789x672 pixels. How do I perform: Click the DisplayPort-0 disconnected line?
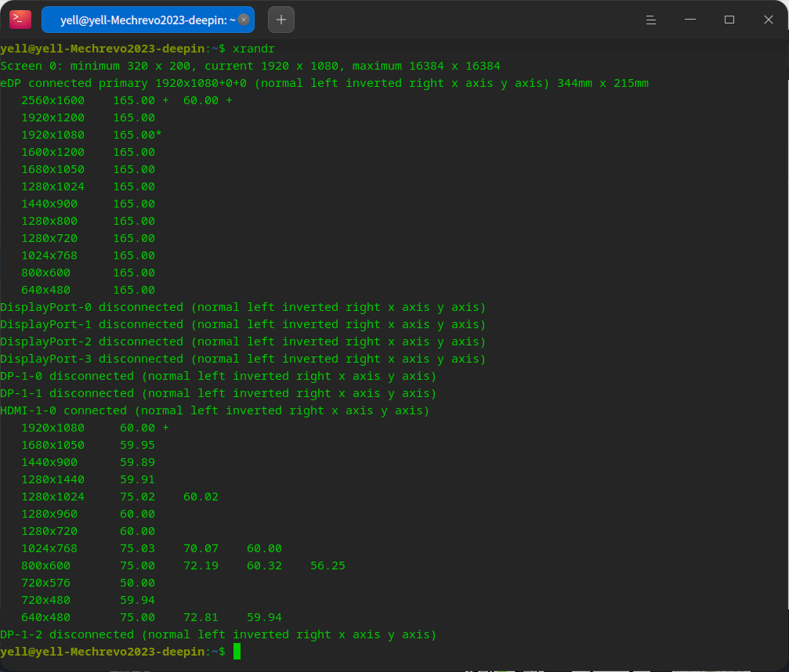pyautogui.click(x=243, y=307)
